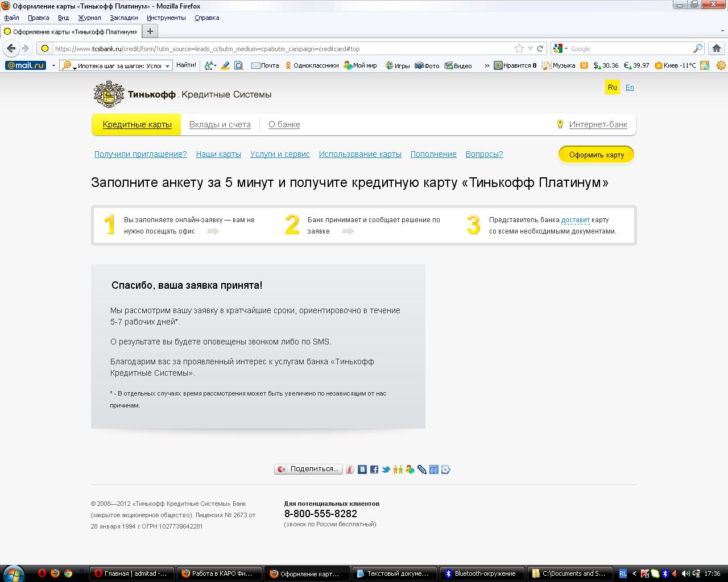Expand the mail.ru logo dropdown arrow
This screenshot has width=728, height=582.
click(53, 65)
